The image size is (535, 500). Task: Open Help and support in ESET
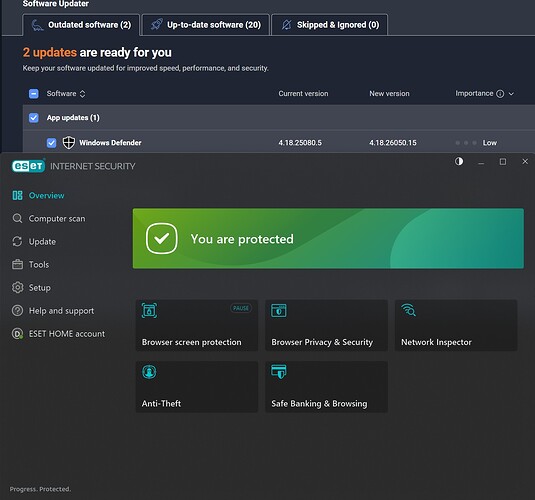(x=53, y=311)
